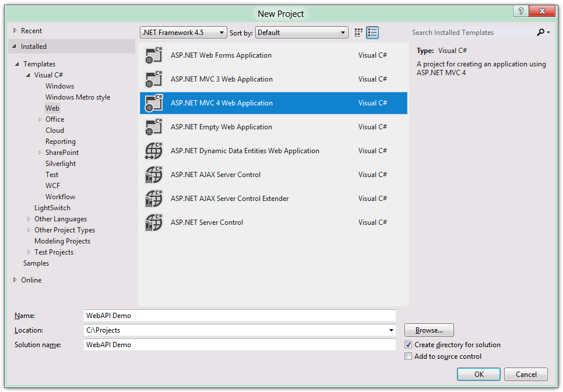563x392 pixels.
Task: Expand the Other Project Types node
Action: point(29,231)
